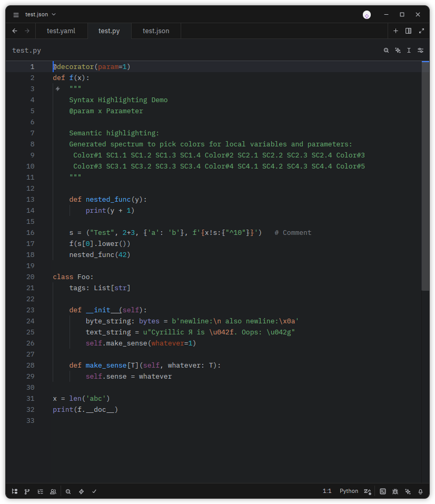Viewport: 435px width, 504px height.
Task: Open buffer search with magnifier icon
Action: 386,51
